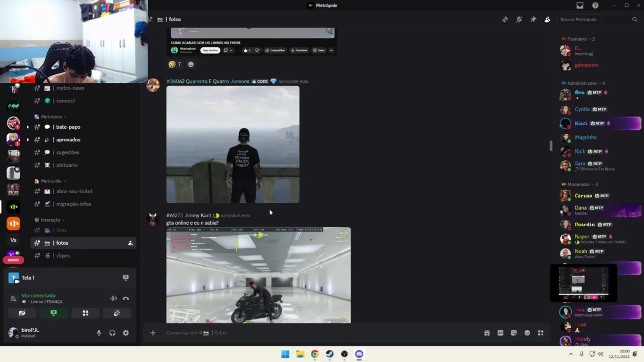
Task: Open the GIF picker
Action: tap(500, 333)
